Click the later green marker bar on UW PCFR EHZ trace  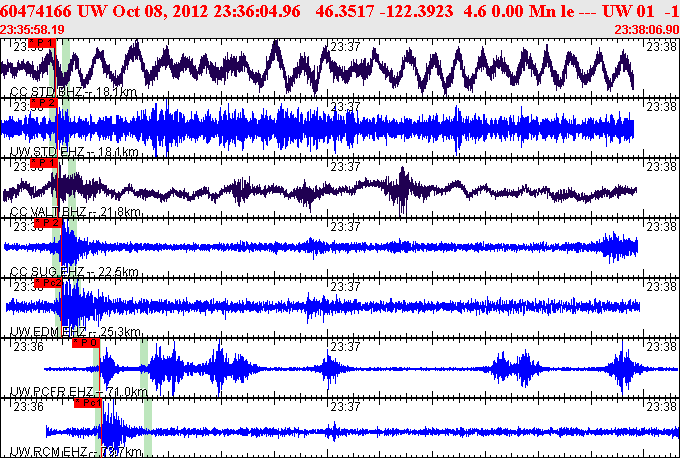point(144,368)
